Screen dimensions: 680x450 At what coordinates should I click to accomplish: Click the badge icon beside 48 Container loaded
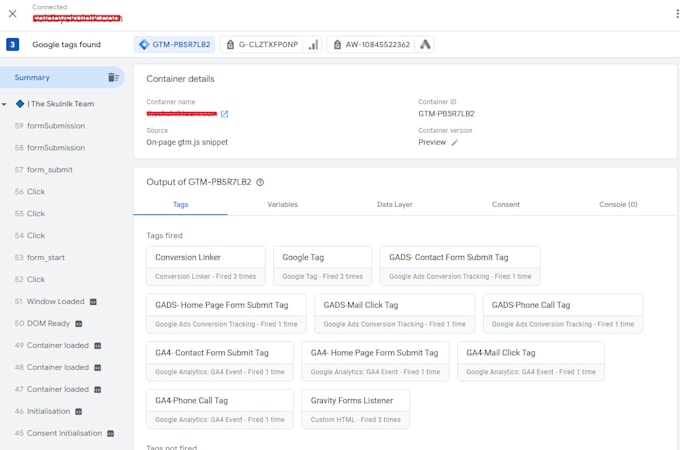coord(98,368)
